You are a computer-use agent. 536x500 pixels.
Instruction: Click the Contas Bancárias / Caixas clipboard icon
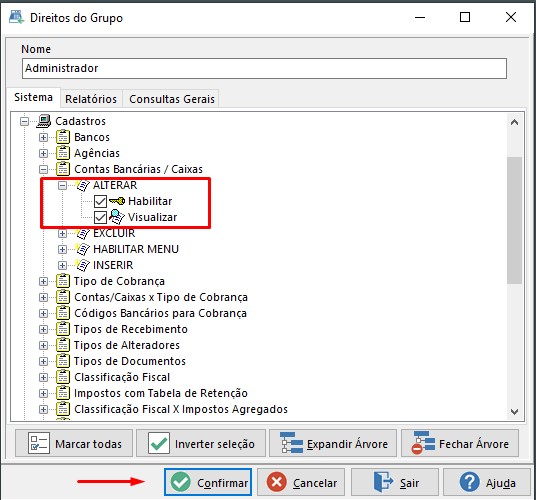tap(63, 169)
